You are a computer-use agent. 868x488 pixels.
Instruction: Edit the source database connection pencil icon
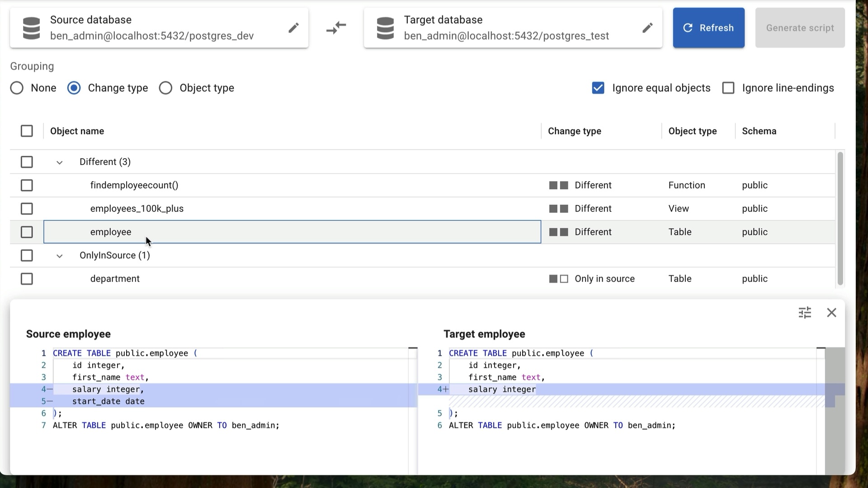tap(293, 28)
